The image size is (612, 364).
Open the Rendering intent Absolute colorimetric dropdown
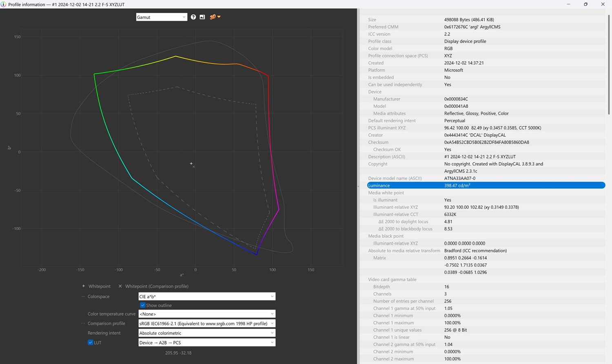pos(207,333)
